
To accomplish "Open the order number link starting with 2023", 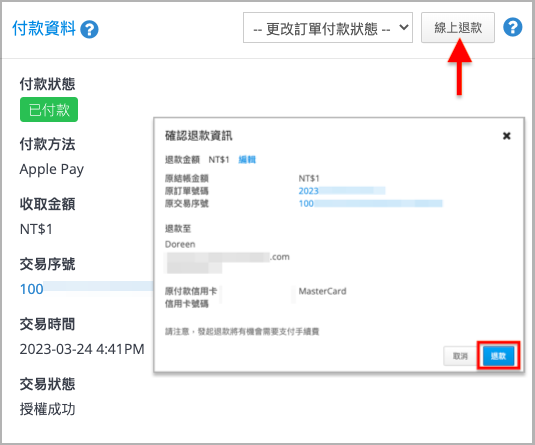I will [x=342, y=190].
